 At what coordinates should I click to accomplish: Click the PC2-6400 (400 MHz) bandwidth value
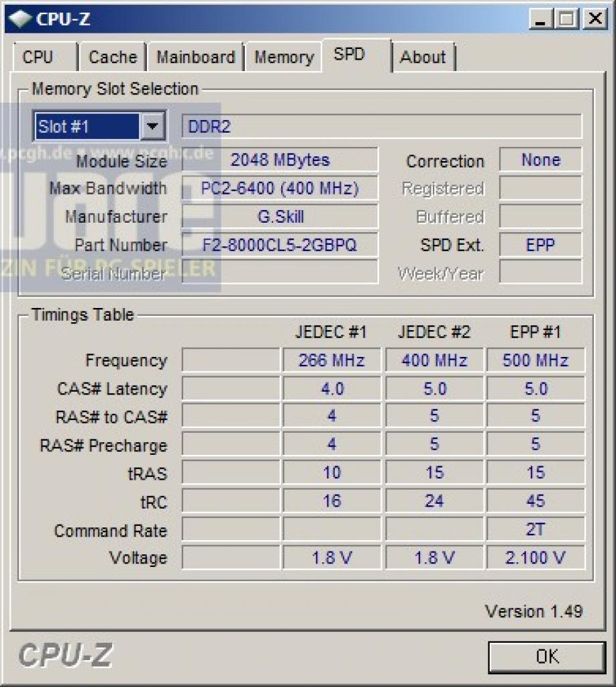(x=280, y=189)
